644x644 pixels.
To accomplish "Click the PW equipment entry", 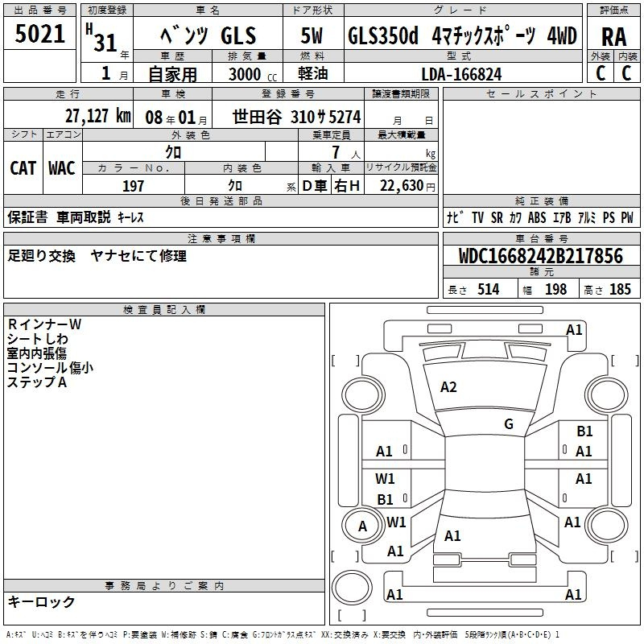I will pyautogui.click(x=627, y=217).
